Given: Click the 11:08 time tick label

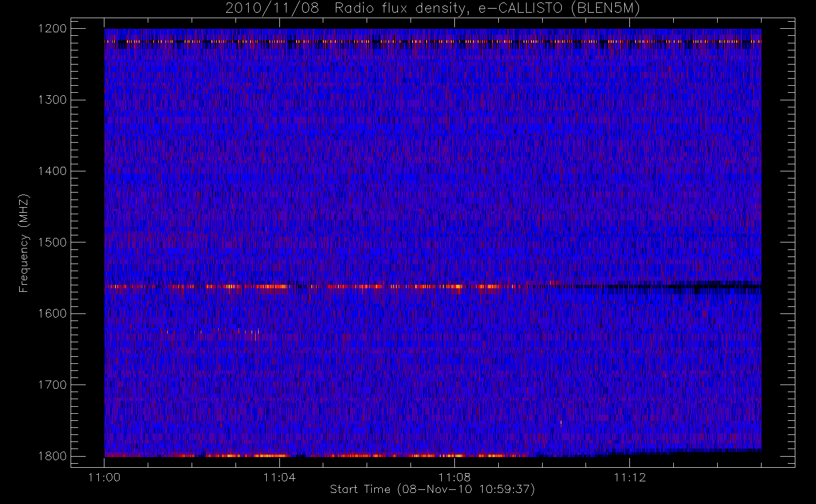Looking at the screenshot, I should pos(454,477).
